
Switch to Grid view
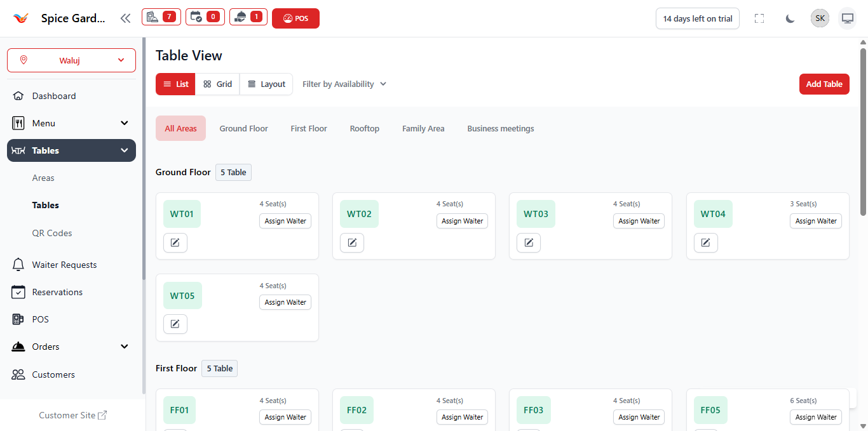(217, 84)
